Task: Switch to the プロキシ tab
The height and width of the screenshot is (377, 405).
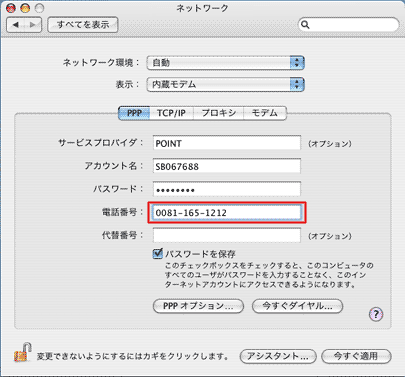Action: pyautogui.click(x=219, y=113)
